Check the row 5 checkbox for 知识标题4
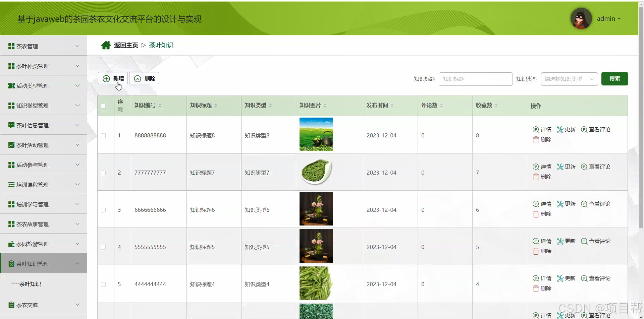Screen dimensions: 644x319 click(x=103, y=284)
